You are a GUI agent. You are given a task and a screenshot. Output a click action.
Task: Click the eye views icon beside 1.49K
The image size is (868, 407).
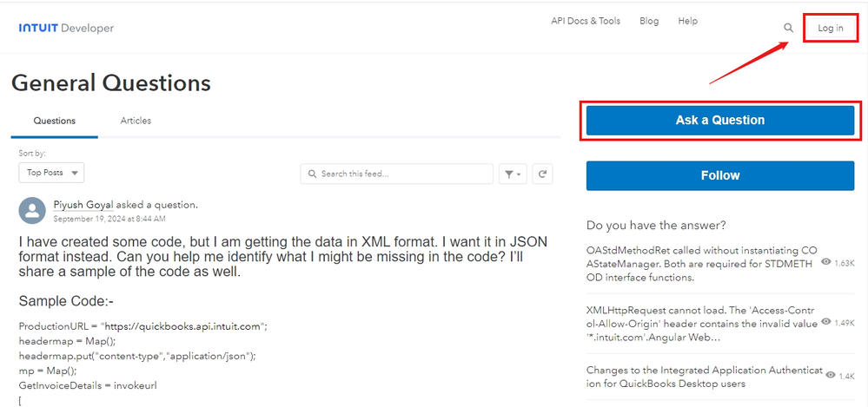coord(826,322)
